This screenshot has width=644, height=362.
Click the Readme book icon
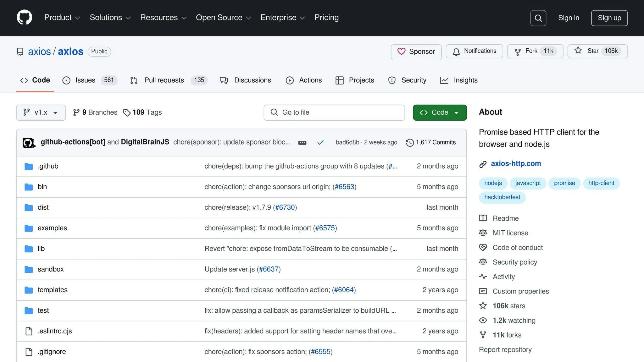pyautogui.click(x=483, y=218)
